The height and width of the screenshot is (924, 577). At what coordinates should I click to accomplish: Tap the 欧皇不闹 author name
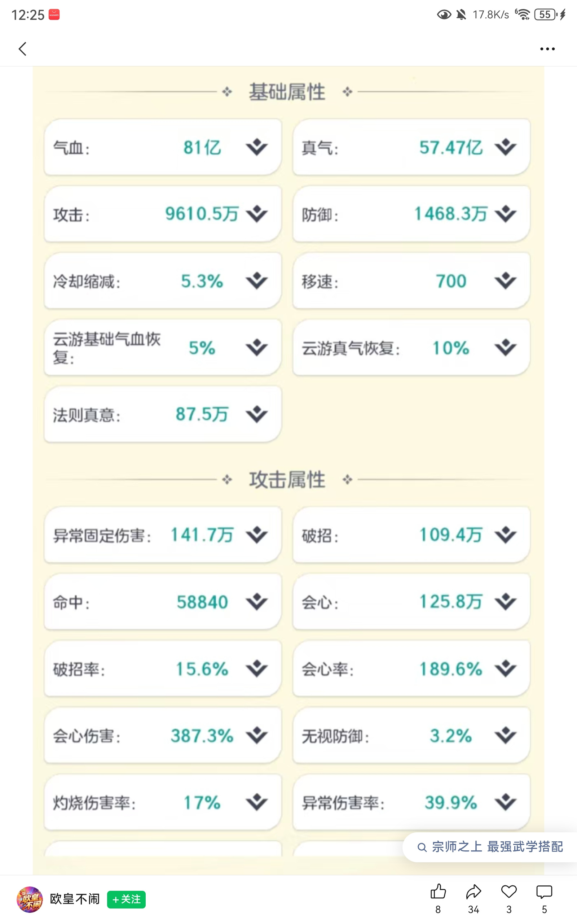click(75, 899)
